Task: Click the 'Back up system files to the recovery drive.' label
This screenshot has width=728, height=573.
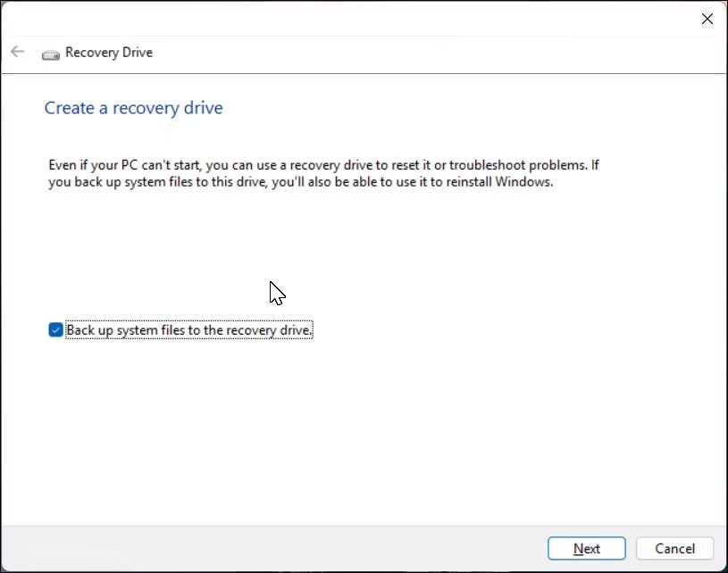Action: pyautogui.click(x=189, y=330)
